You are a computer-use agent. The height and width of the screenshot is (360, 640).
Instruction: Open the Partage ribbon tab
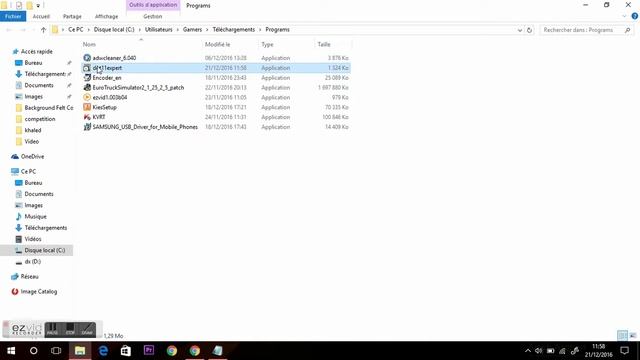[72, 16]
